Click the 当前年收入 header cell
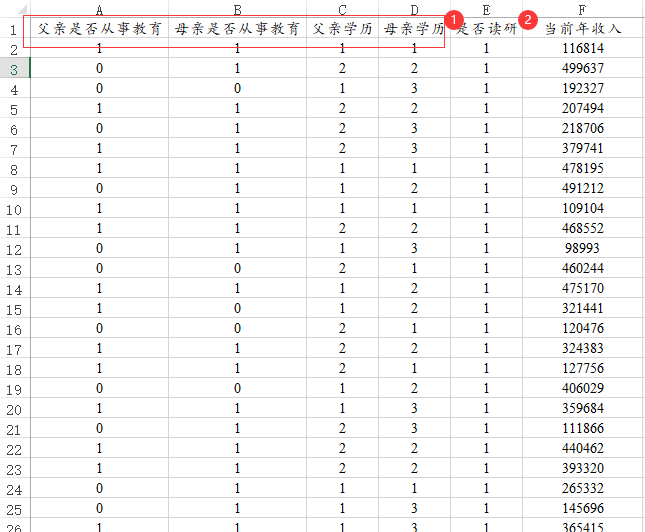 click(582, 29)
